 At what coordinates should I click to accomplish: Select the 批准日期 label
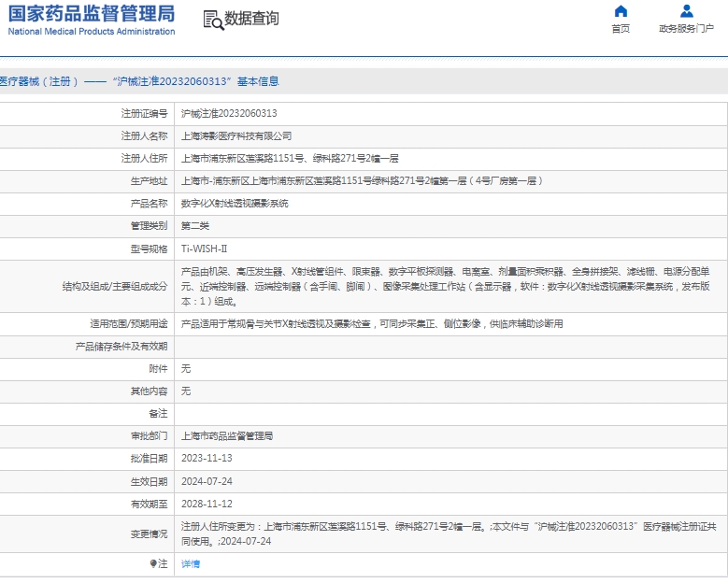[x=149, y=459]
